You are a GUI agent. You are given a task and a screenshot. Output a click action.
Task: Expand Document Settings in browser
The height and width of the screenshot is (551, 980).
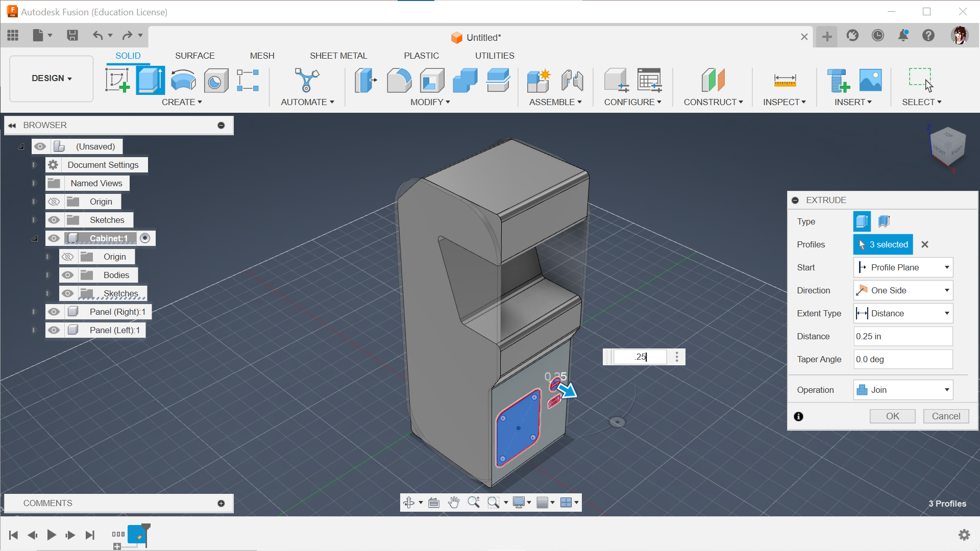click(34, 164)
